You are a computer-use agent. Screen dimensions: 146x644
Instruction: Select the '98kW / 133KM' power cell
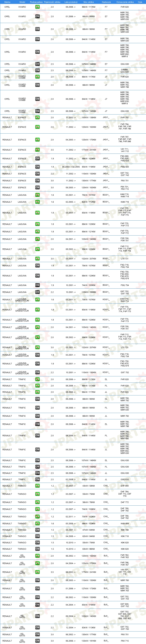88,524
